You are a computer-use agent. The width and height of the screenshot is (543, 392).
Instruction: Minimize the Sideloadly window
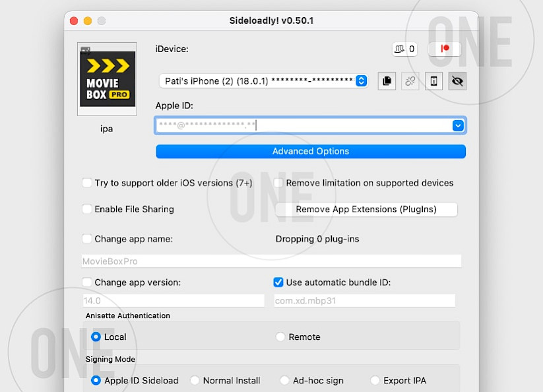(x=88, y=20)
